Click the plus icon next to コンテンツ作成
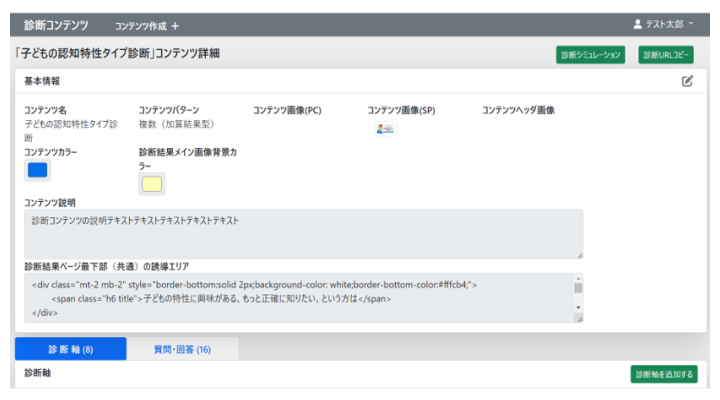The width and height of the screenshot is (720, 400). coord(175,26)
